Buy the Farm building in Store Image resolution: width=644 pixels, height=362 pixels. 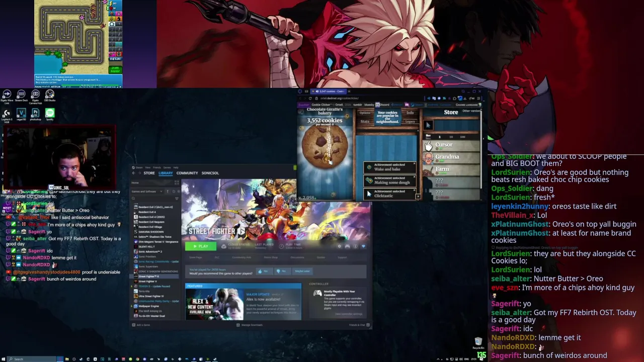pos(451,169)
